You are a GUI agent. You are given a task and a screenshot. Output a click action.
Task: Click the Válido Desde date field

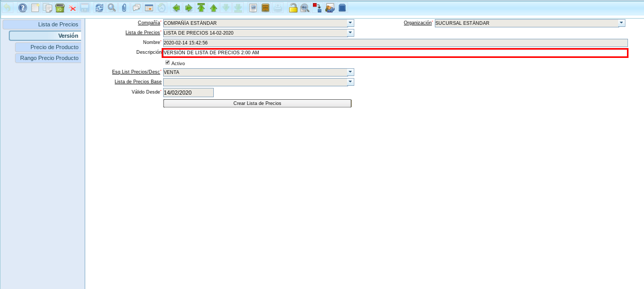click(188, 93)
